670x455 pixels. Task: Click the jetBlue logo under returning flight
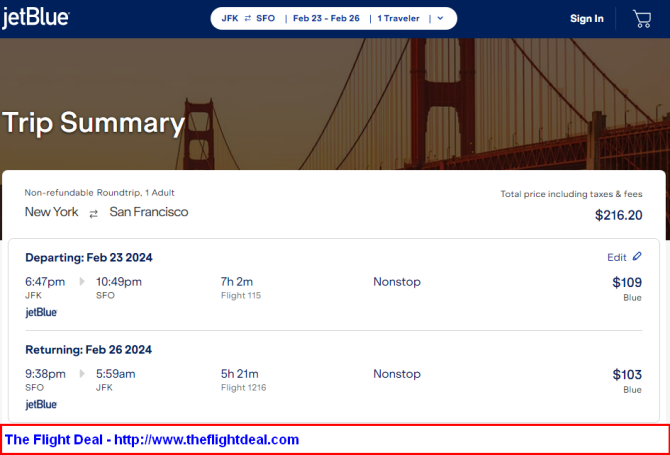click(41, 405)
